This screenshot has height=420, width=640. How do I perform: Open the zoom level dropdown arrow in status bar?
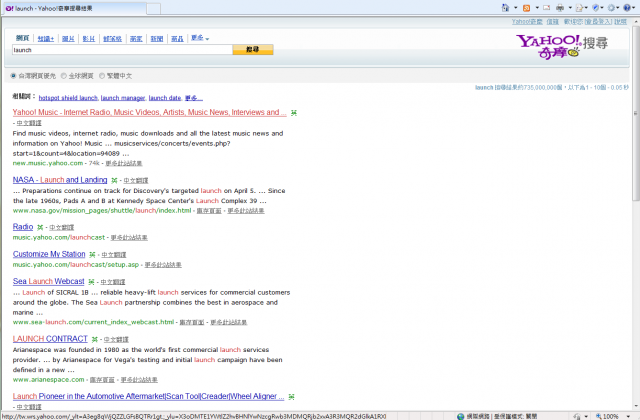click(x=628, y=416)
